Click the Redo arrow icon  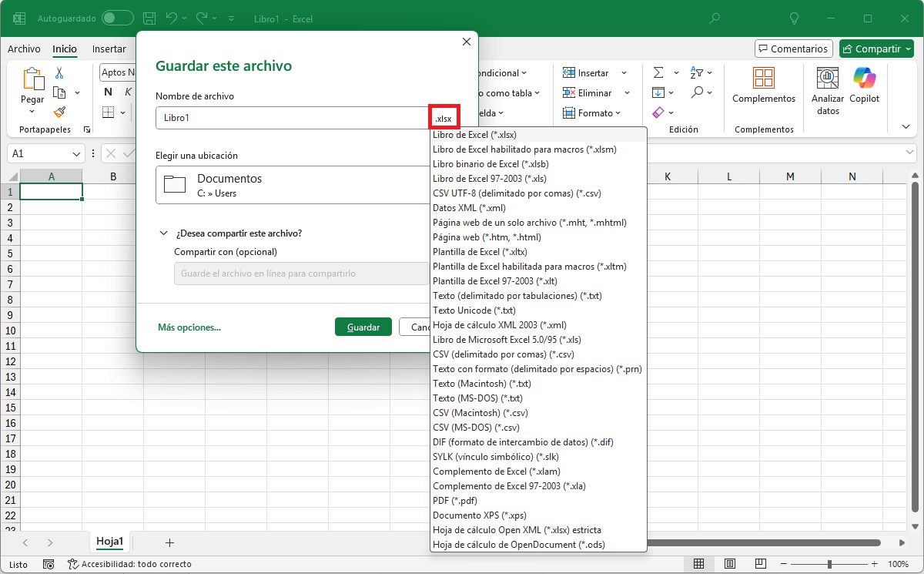click(x=203, y=18)
